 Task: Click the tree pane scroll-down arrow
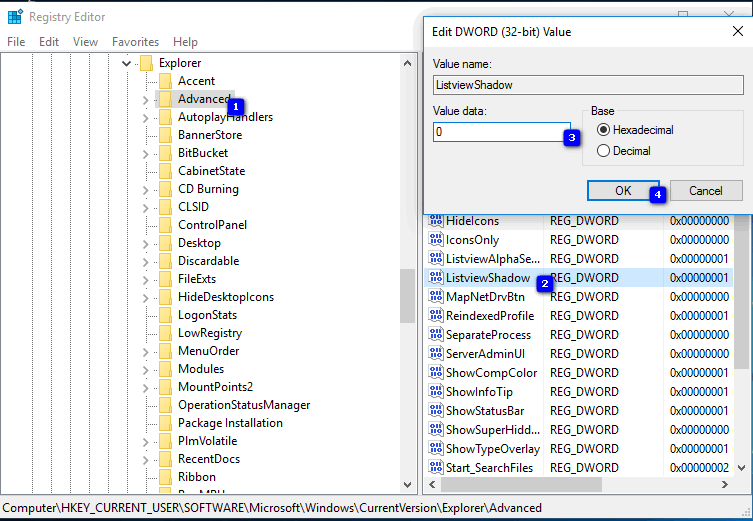407,485
